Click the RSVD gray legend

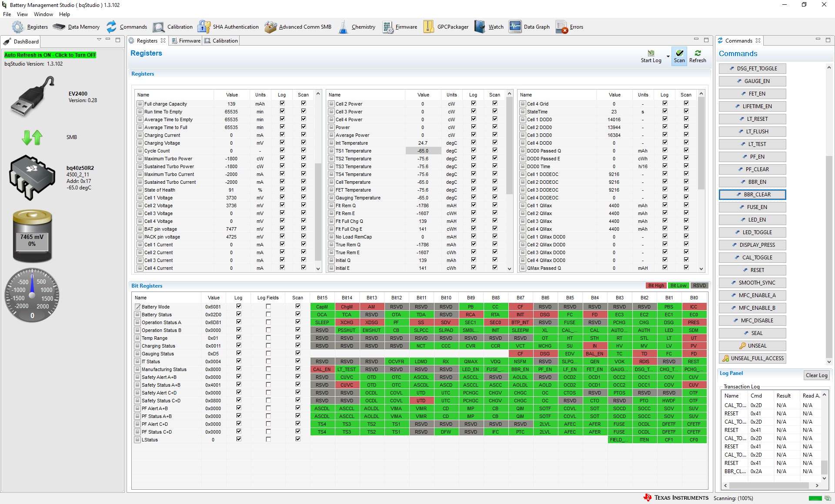699,285
